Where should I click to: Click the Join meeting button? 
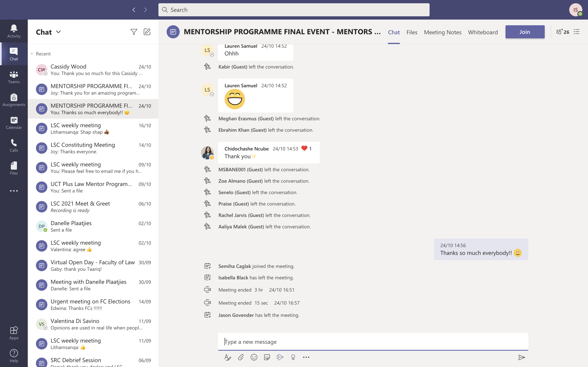point(525,32)
